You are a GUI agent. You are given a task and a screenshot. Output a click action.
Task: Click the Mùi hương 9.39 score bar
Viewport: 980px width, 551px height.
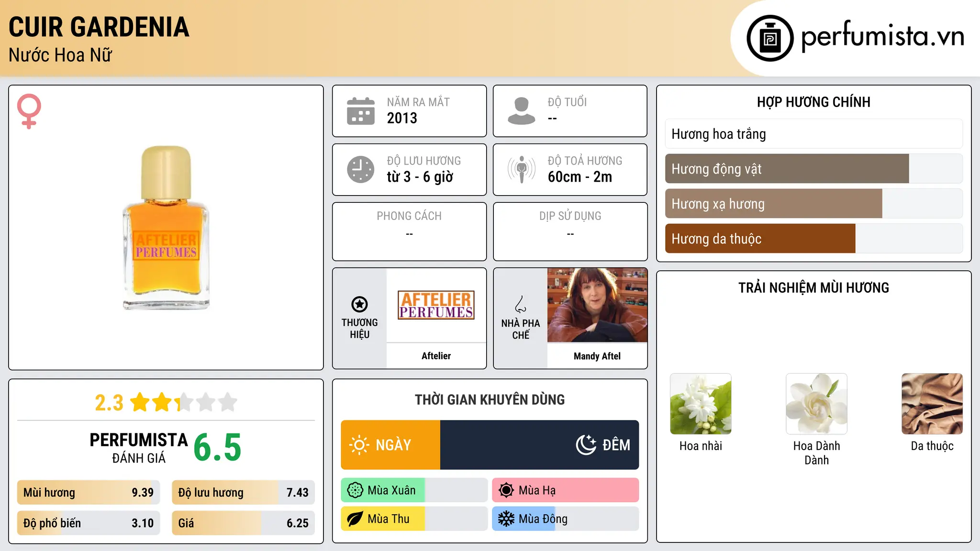pos(89,493)
